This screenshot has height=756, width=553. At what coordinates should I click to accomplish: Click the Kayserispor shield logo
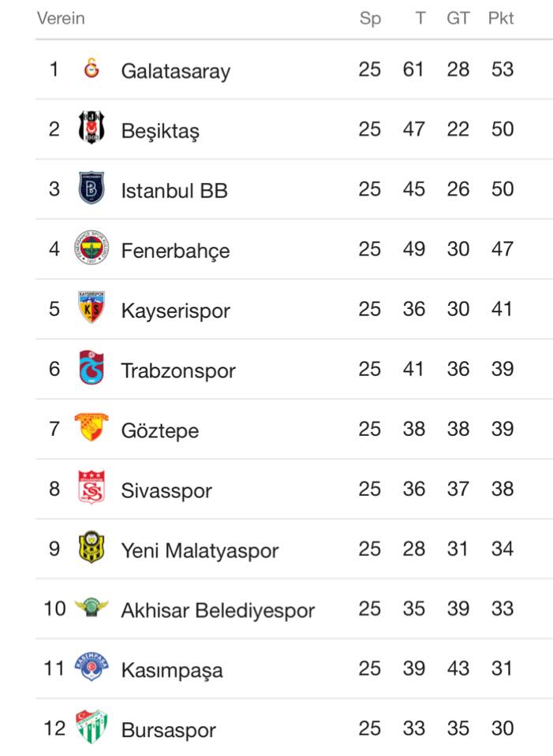coord(92,307)
